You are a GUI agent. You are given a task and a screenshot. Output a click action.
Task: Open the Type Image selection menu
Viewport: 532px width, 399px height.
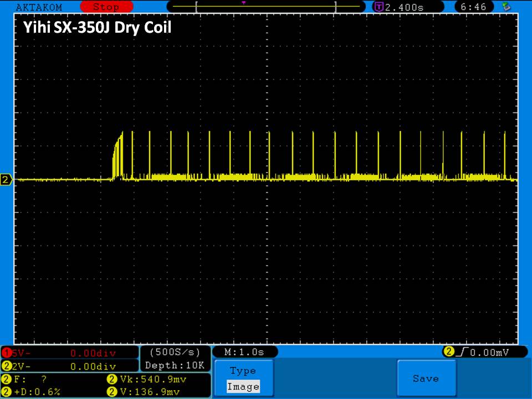[x=243, y=378]
